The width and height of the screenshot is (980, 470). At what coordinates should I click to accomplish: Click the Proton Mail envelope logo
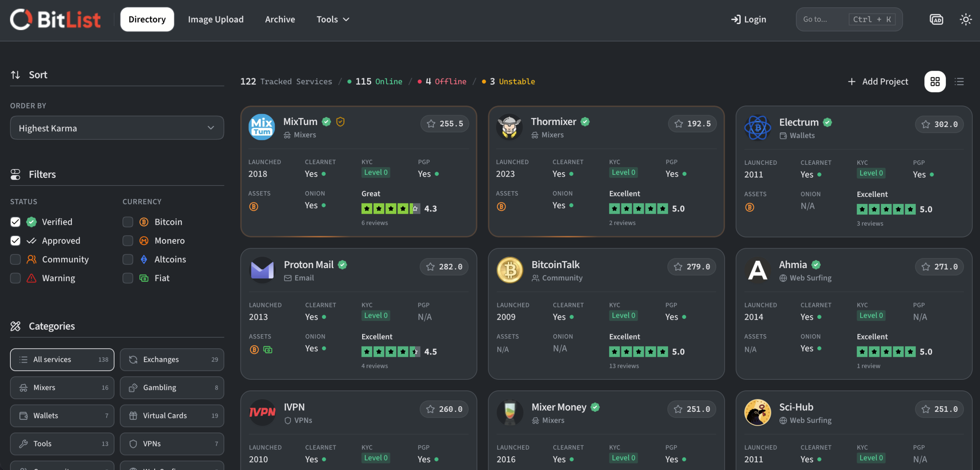click(x=262, y=270)
